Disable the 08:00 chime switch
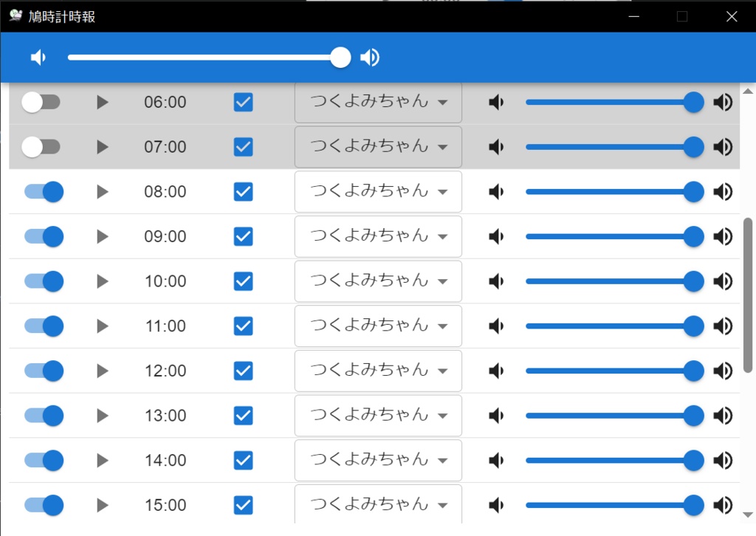This screenshot has width=756, height=536. 44,192
